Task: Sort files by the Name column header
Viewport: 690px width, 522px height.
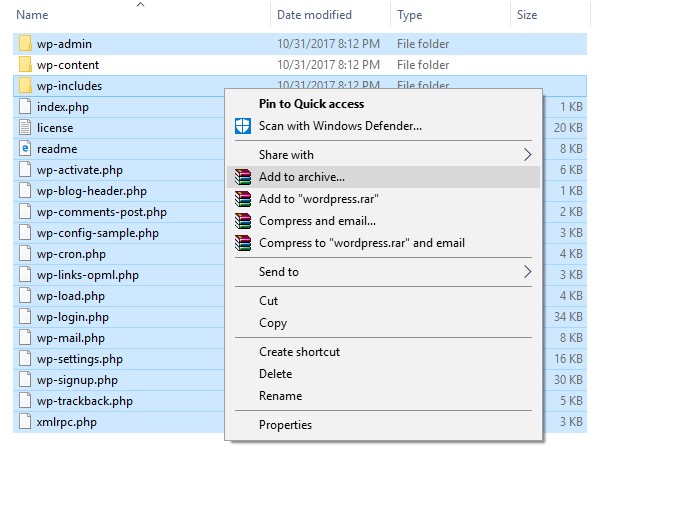Action: point(32,15)
